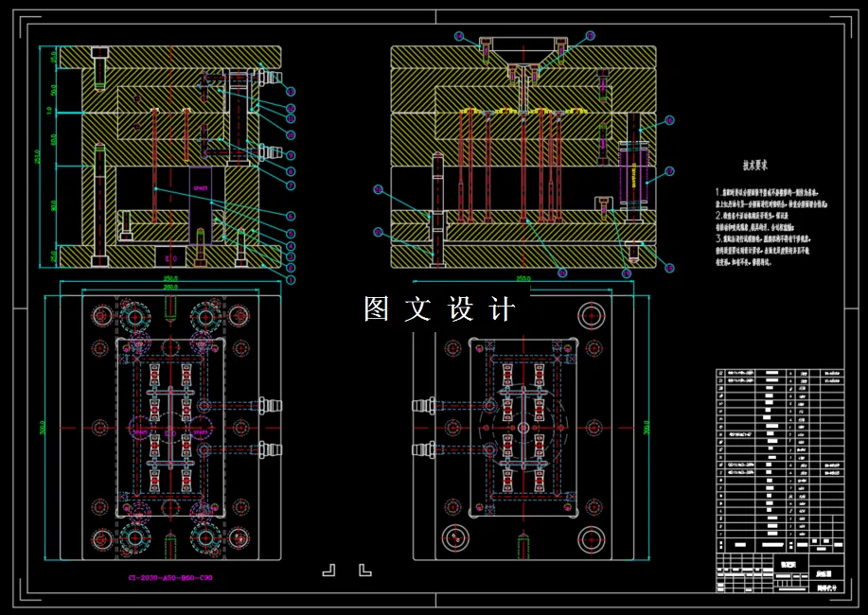Click the 1.0 vertical dimension text
The width and height of the screenshot is (868, 615).
50,111
